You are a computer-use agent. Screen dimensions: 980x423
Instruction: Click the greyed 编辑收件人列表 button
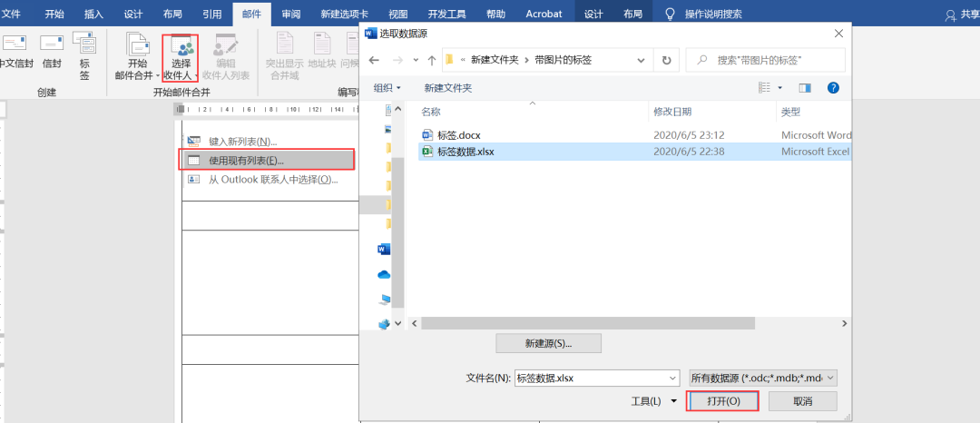(x=226, y=56)
